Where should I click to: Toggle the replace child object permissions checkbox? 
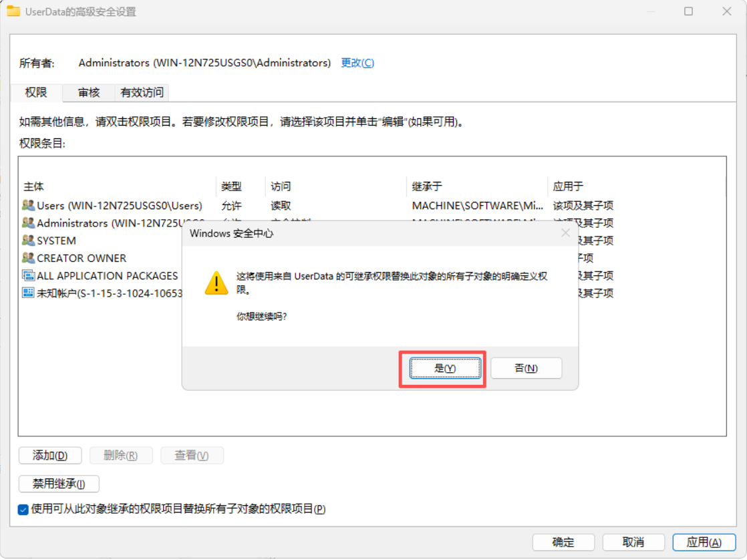pos(24,509)
